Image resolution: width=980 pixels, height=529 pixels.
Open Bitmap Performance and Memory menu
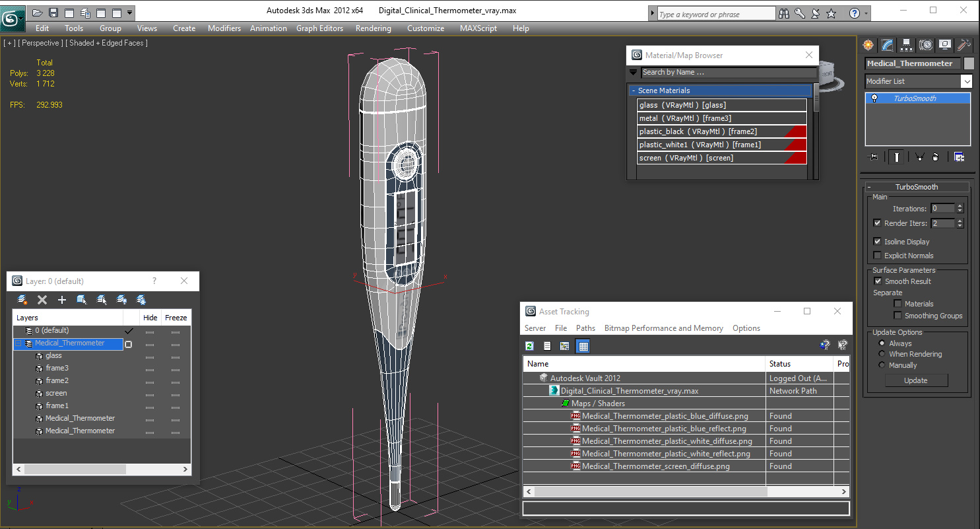tap(663, 328)
